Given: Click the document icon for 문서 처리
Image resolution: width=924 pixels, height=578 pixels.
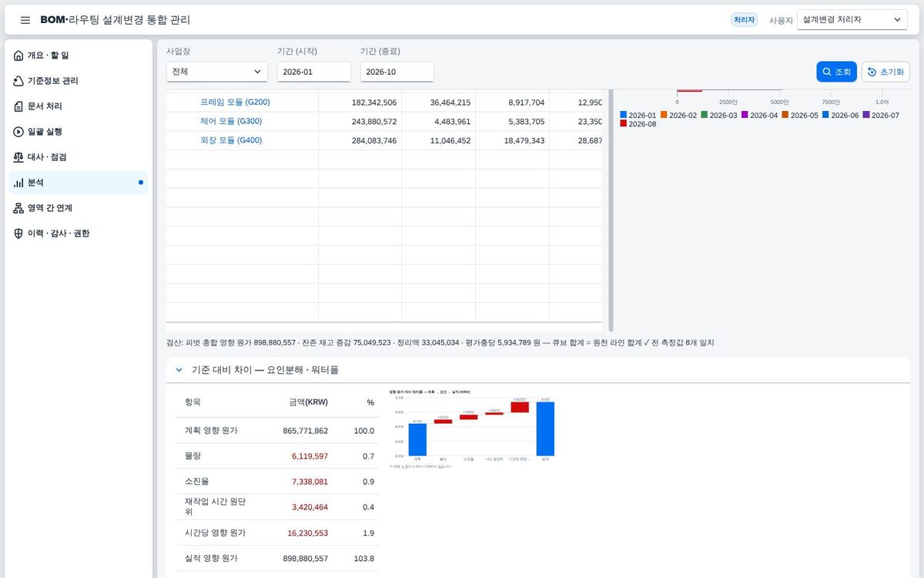Looking at the screenshot, I should point(18,106).
